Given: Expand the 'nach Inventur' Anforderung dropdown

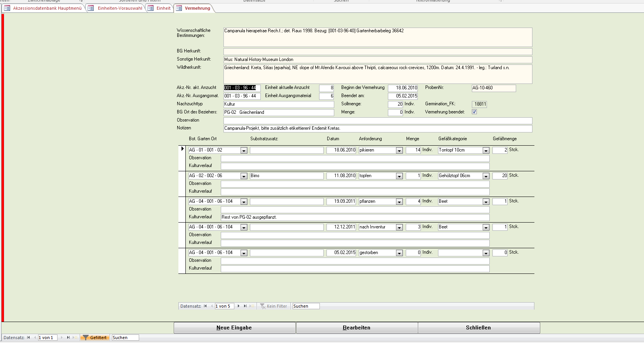Looking at the screenshot, I should coord(399,227).
